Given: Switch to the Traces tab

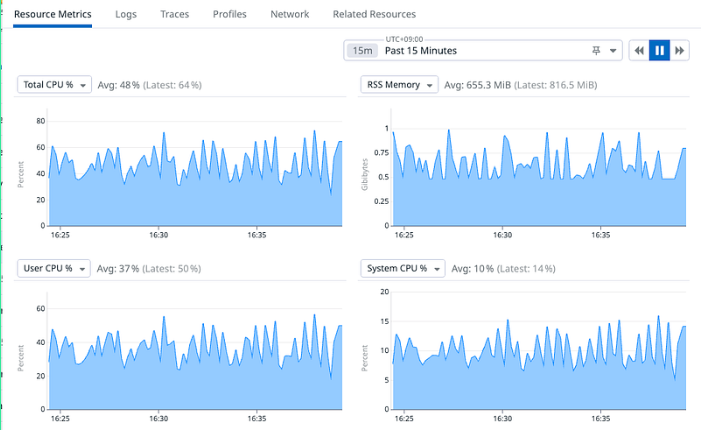Looking at the screenshot, I should click(174, 14).
